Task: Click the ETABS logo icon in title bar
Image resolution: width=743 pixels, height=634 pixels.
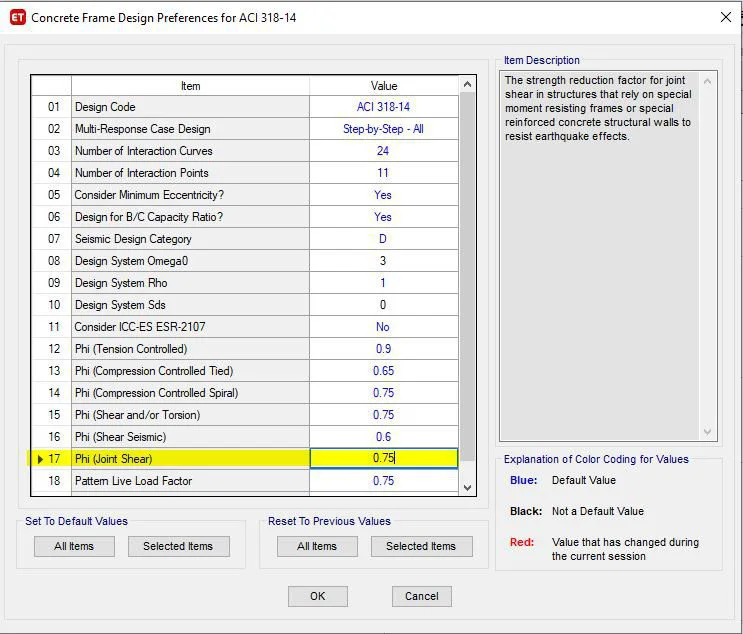Action: [18, 18]
